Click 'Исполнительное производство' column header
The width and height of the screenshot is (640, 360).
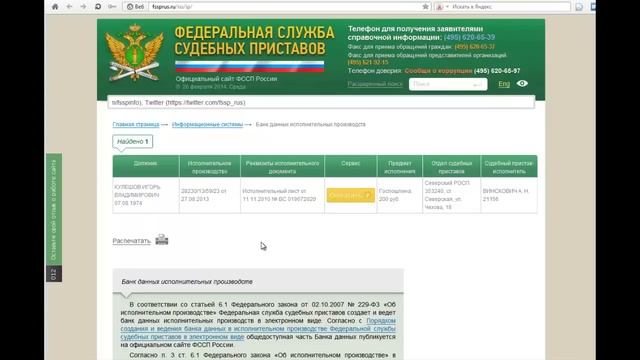click(209, 167)
